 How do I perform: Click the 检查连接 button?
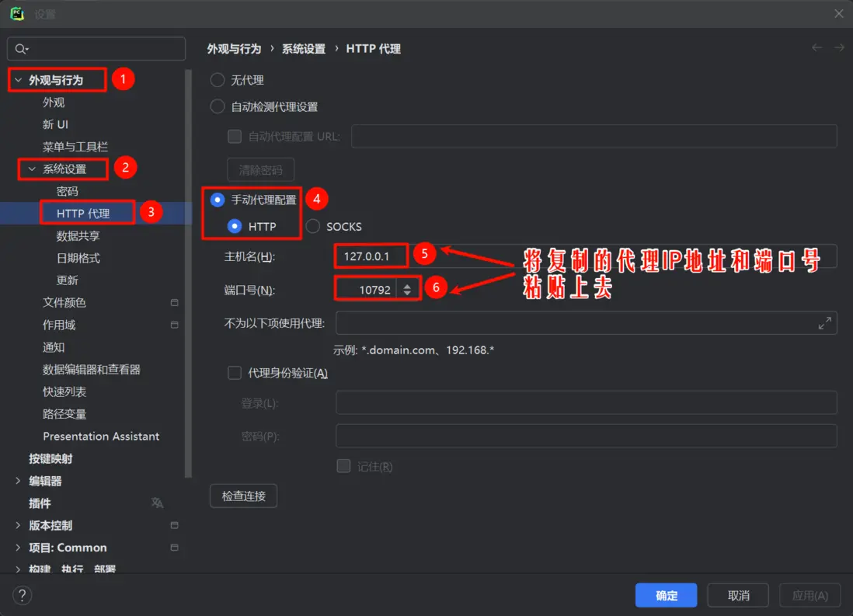click(243, 496)
